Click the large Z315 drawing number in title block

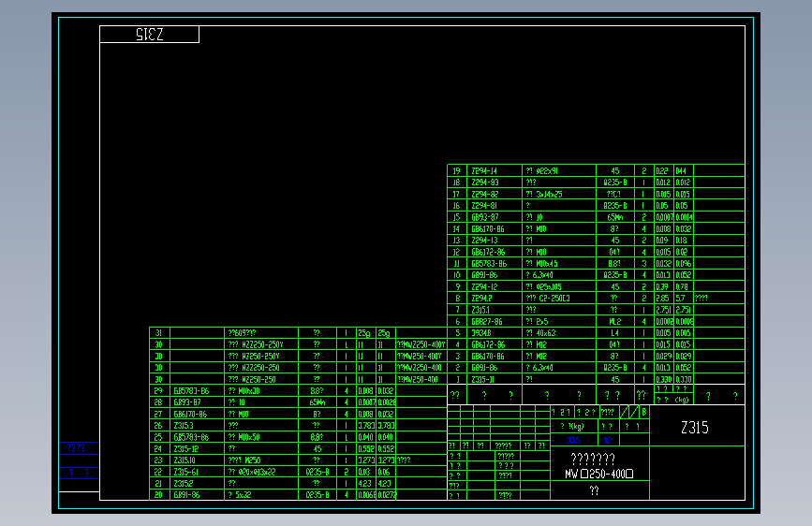694,428
